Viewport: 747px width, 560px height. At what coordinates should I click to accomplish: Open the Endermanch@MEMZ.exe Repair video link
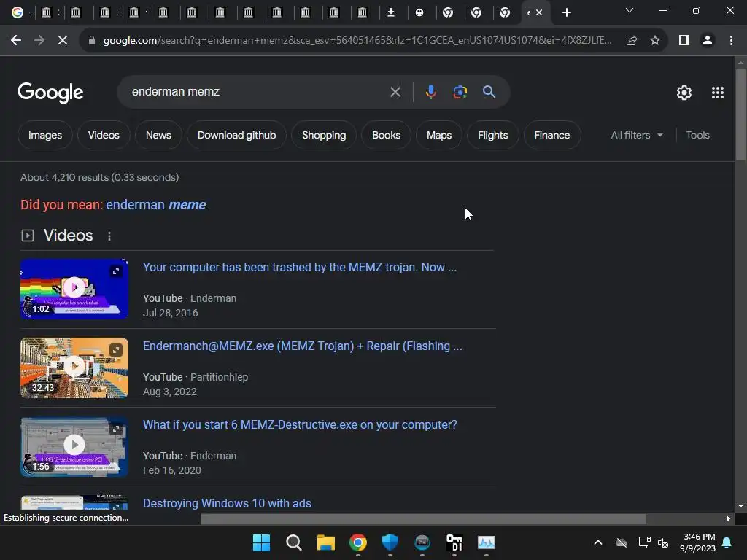(303, 346)
